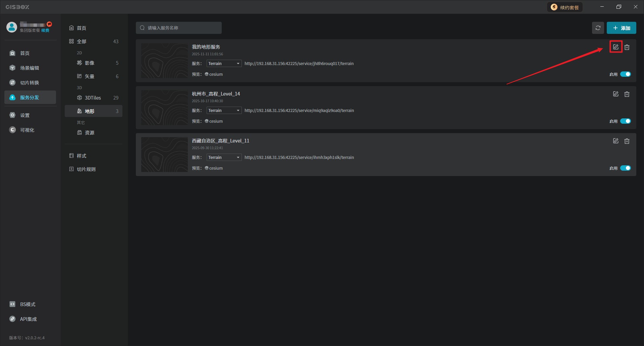The image size is (644, 346).
Task: Click the 续约套餐 renew plan button
Action: pyautogui.click(x=565, y=7)
